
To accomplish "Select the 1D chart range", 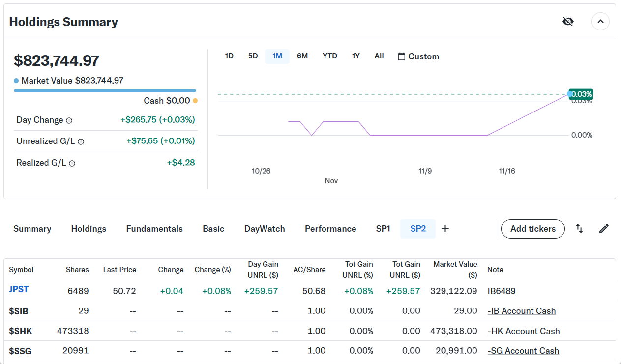I will 229,56.
